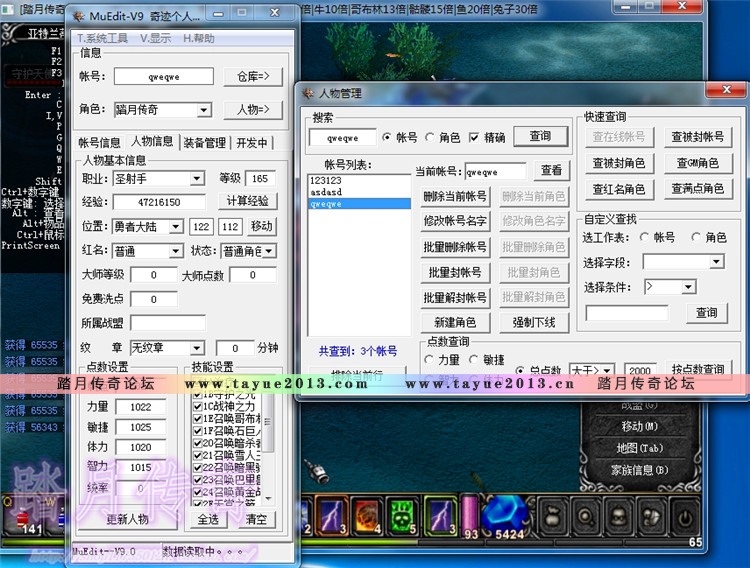Click the blue mana orb showing 5424
Viewport: 750px width, 568px height.
[504, 516]
